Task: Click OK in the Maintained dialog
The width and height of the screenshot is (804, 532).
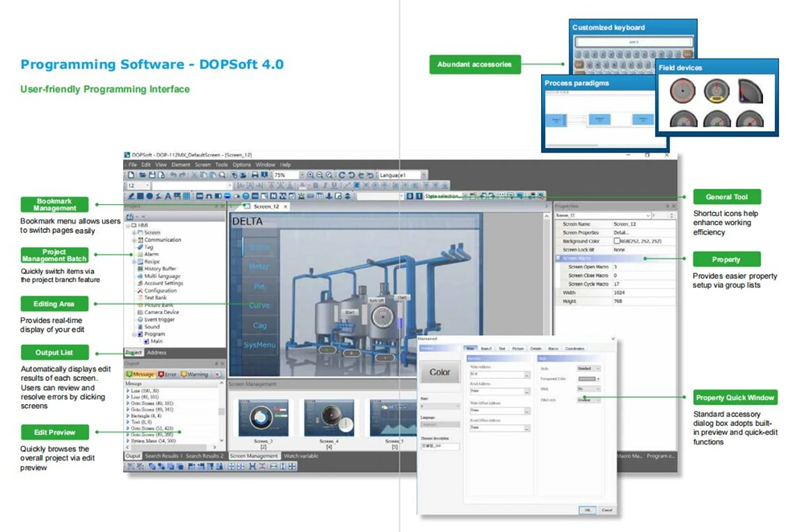Action: pos(588,510)
